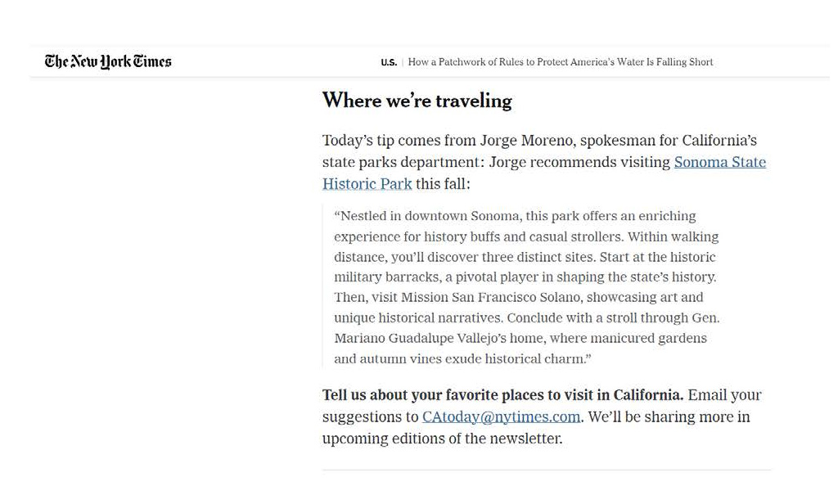Click The New York Times logo
838x504 pixels.
(108, 62)
